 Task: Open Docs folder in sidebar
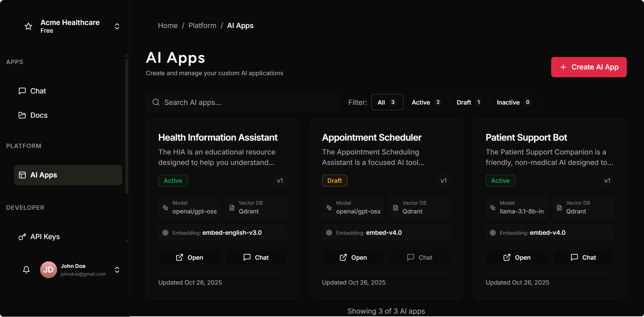tap(38, 115)
